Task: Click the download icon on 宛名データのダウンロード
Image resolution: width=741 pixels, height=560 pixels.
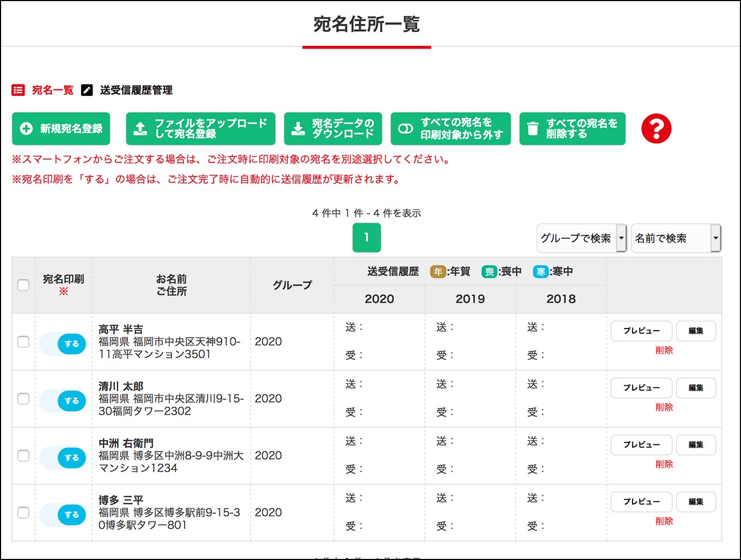Action: point(298,129)
